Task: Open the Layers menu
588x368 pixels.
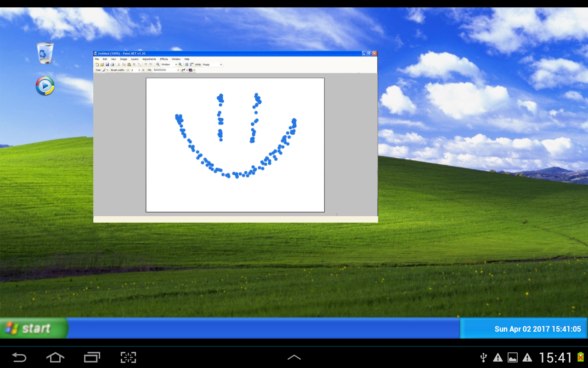Action: point(135,59)
